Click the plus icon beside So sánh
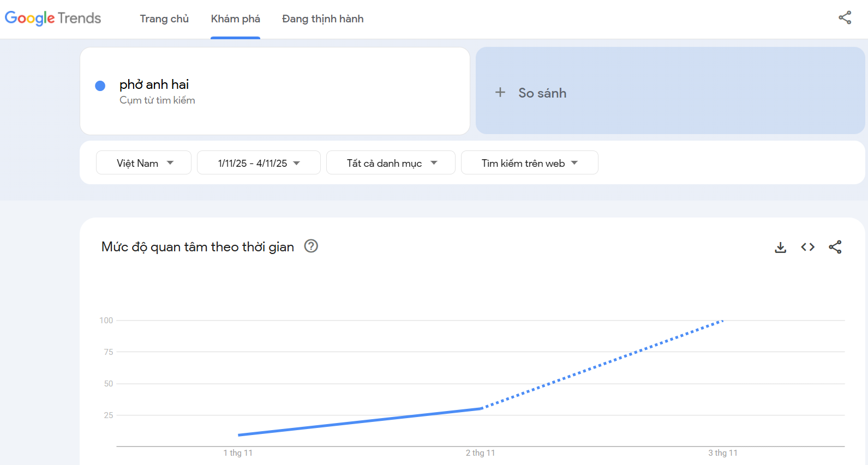Image resolution: width=868 pixels, height=465 pixels. pos(500,93)
